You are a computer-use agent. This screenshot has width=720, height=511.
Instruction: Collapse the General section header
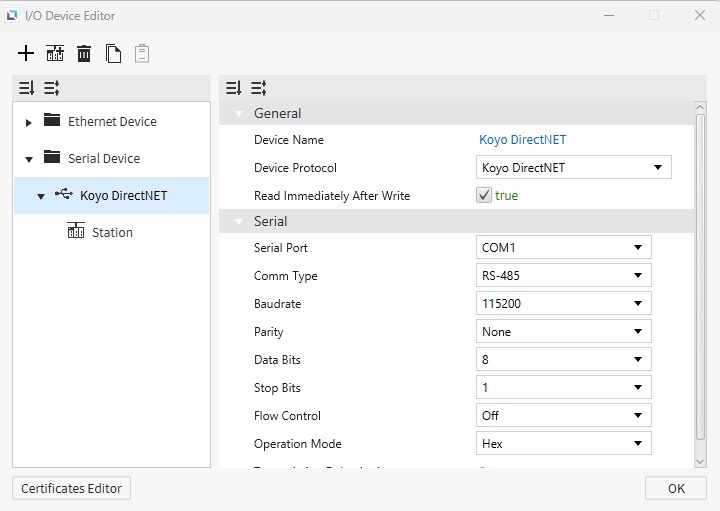(239, 114)
